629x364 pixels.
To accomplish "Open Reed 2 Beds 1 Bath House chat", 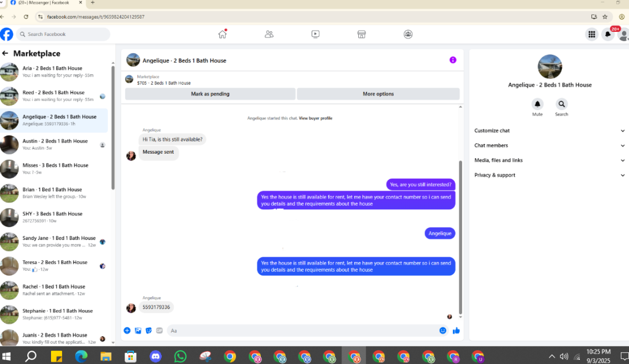I will click(54, 96).
